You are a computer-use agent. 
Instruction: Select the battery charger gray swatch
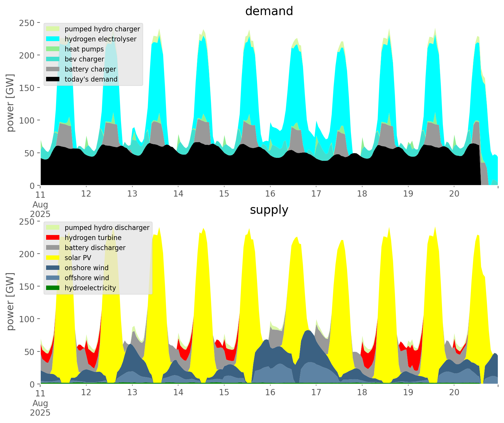(53, 69)
